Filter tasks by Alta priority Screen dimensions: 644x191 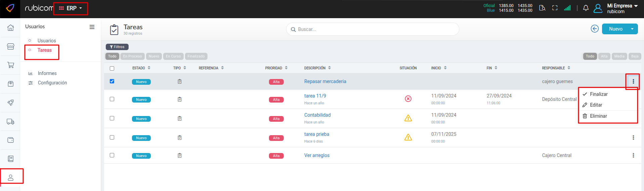click(604, 56)
